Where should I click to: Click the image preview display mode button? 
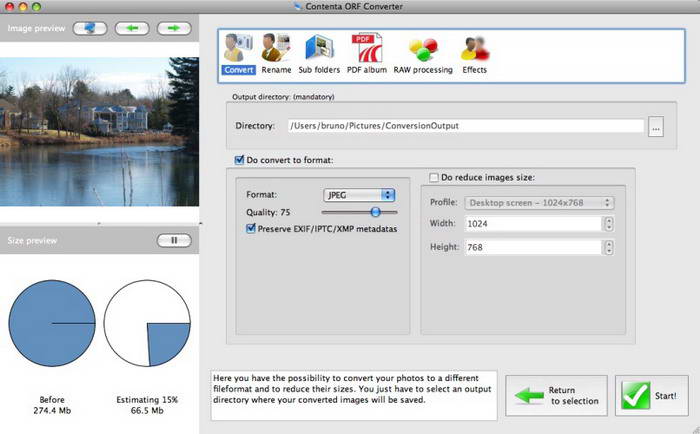tap(90, 28)
